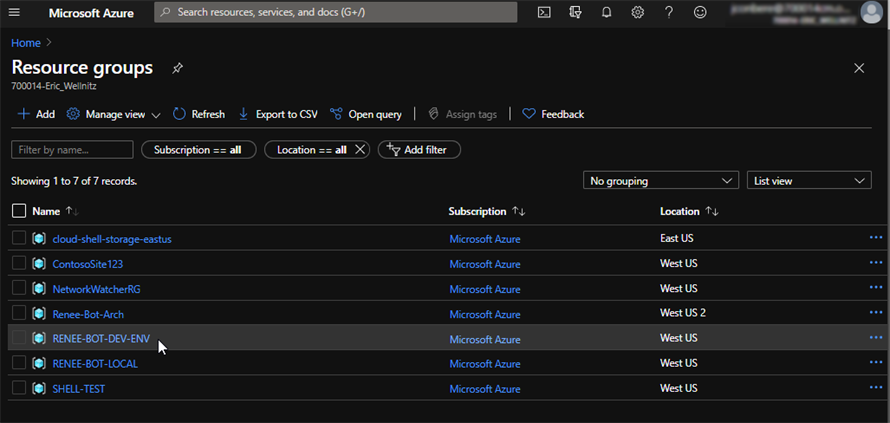This screenshot has height=423, width=890.
Task: Click resource group icon for ContosoSite123
Action: pyautogui.click(x=39, y=263)
